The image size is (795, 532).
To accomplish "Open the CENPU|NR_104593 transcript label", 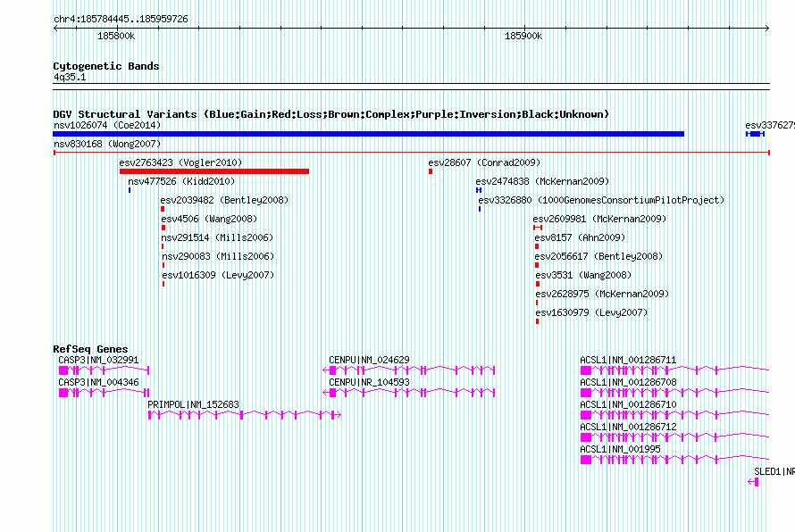I will point(369,382).
